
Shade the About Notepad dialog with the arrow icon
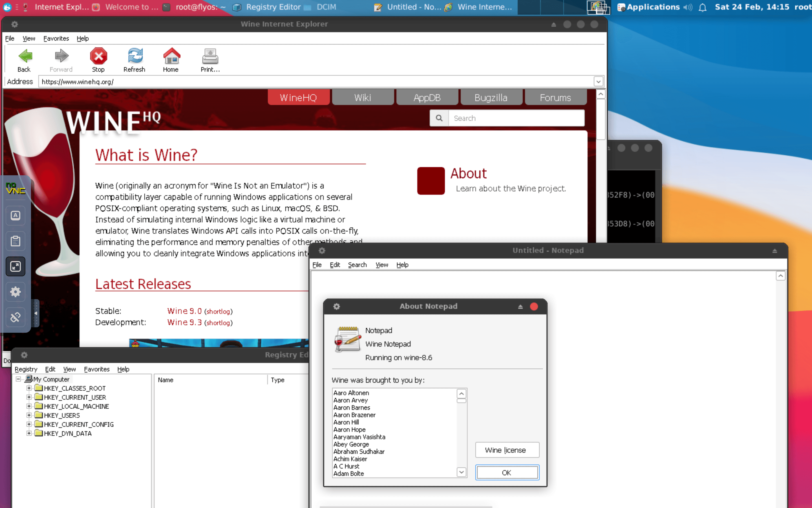(520, 307)
